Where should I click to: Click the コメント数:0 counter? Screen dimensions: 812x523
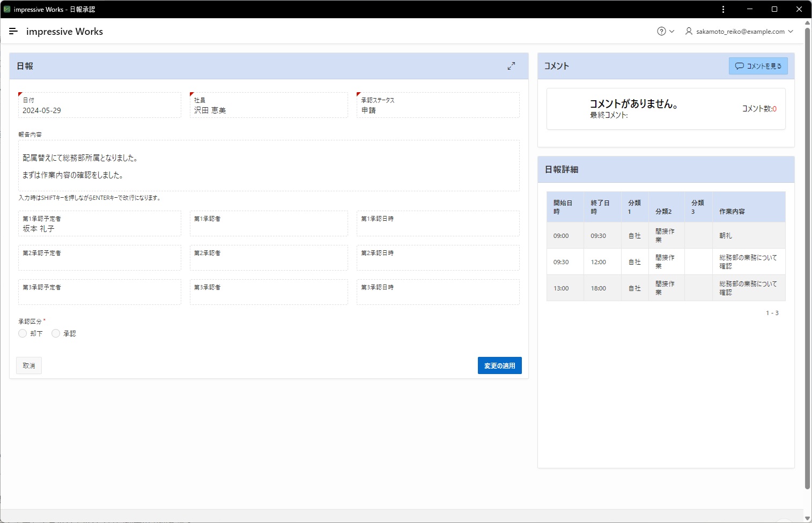[759, 109]
